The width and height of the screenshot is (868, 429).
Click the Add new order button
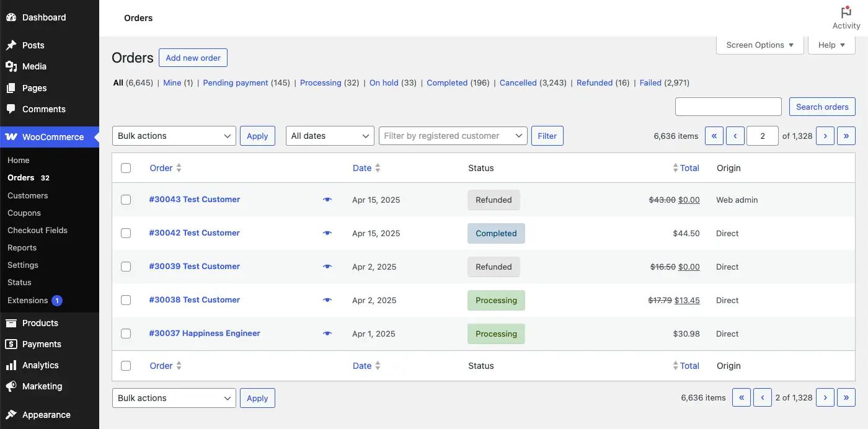point(193,57)
